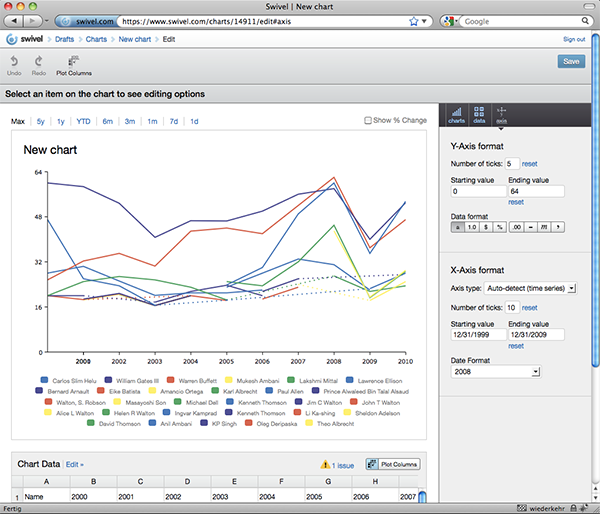Viewport: 600px width, 514px height.
Task: Open the address bar history dropdown arrow
Action: [x=424, y=21]
